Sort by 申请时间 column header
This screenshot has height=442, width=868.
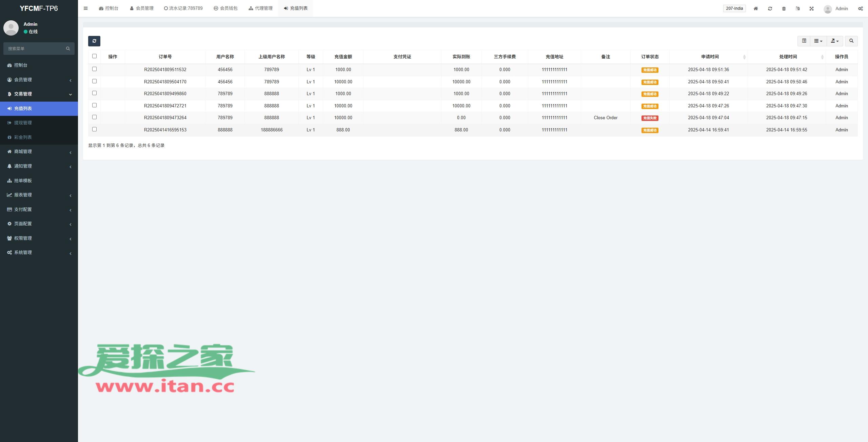click(x=710, y=57)
